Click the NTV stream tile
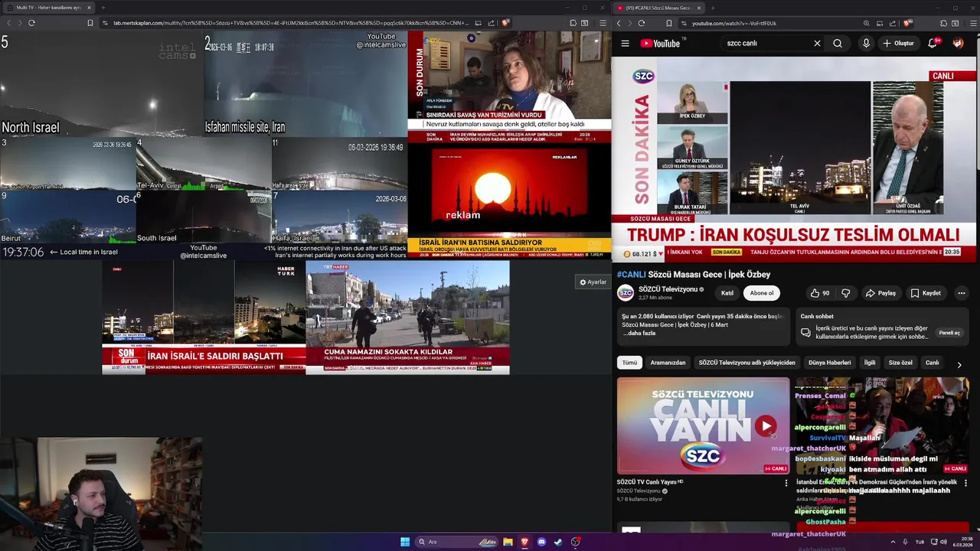This screenshot has width=980, height=551. pos(509,87)
